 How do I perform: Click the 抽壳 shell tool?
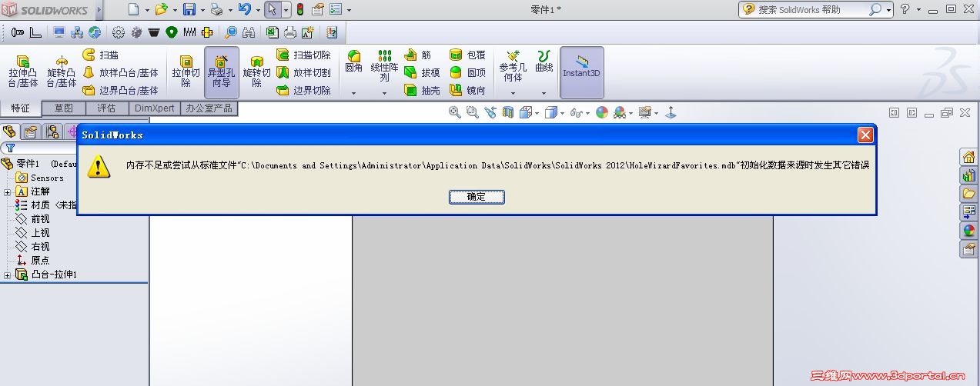pos(422,90)
